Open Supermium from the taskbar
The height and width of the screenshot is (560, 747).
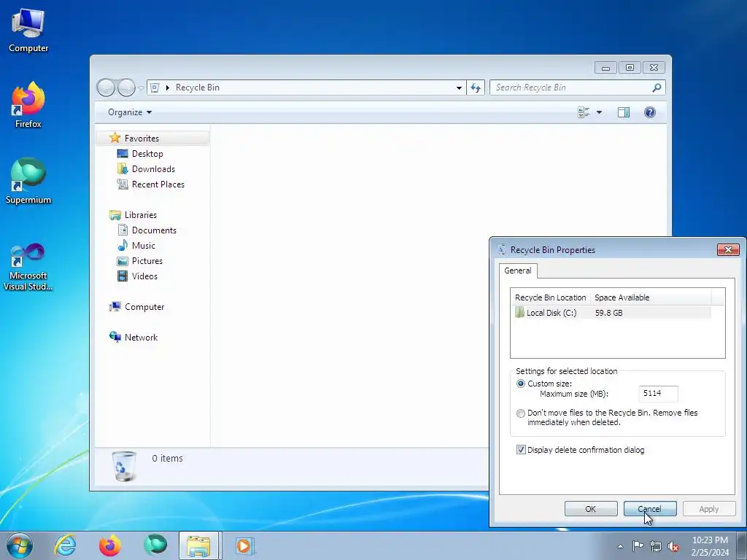coord(155,545)
